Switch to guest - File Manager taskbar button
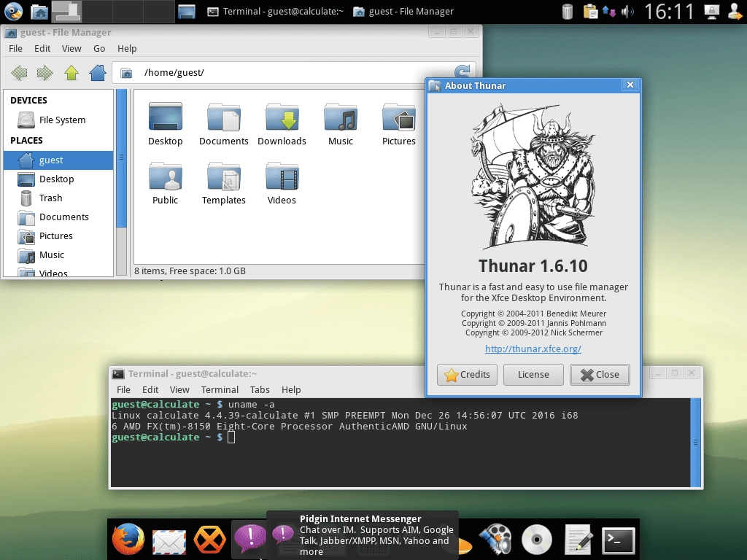 (403, 12)
